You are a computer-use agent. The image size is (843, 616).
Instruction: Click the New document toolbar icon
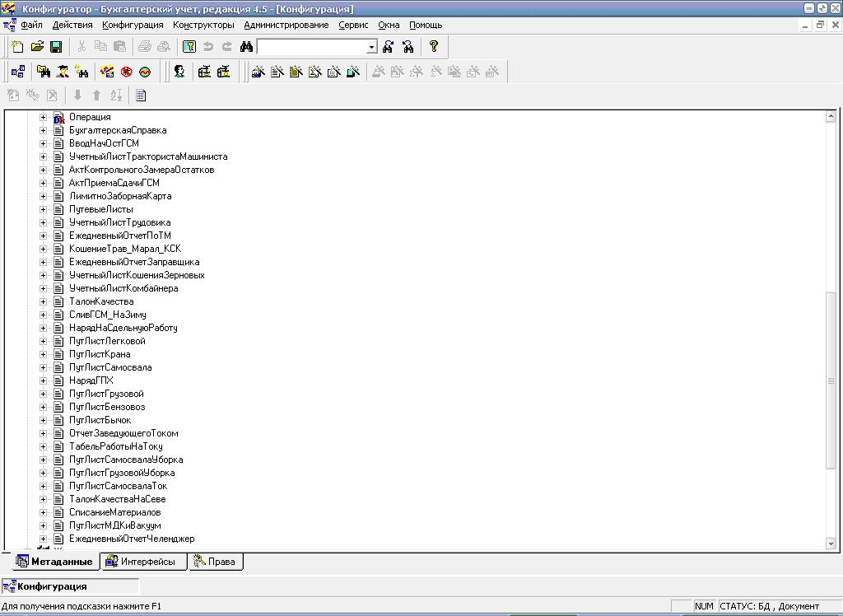point(18,47)
